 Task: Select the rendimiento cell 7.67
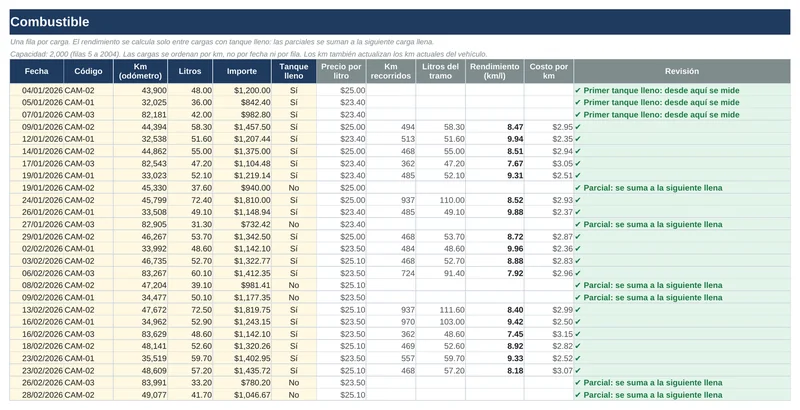495,164
